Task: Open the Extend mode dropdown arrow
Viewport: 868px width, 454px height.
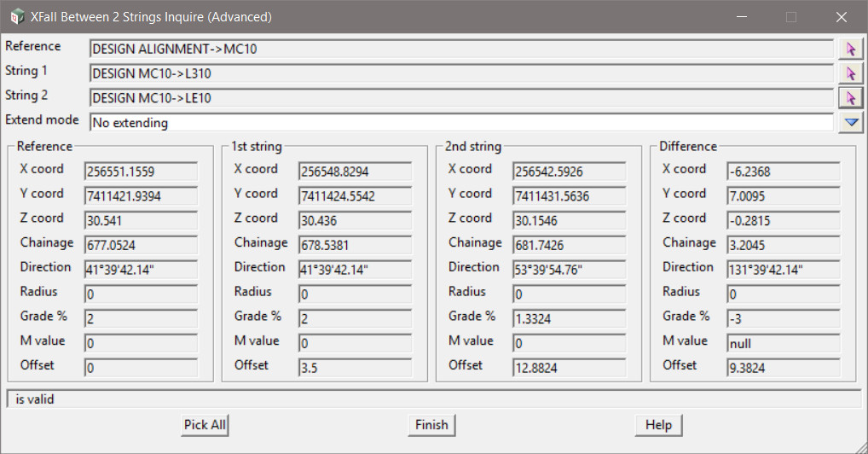Action: pyautogui.click(x=850, y=122)
